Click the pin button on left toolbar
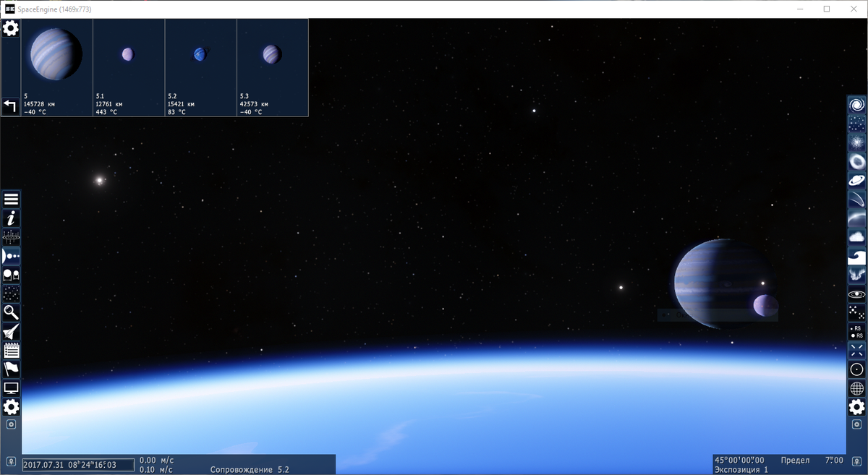The height and width of the screenshot is (475, 868). (11, 424)
